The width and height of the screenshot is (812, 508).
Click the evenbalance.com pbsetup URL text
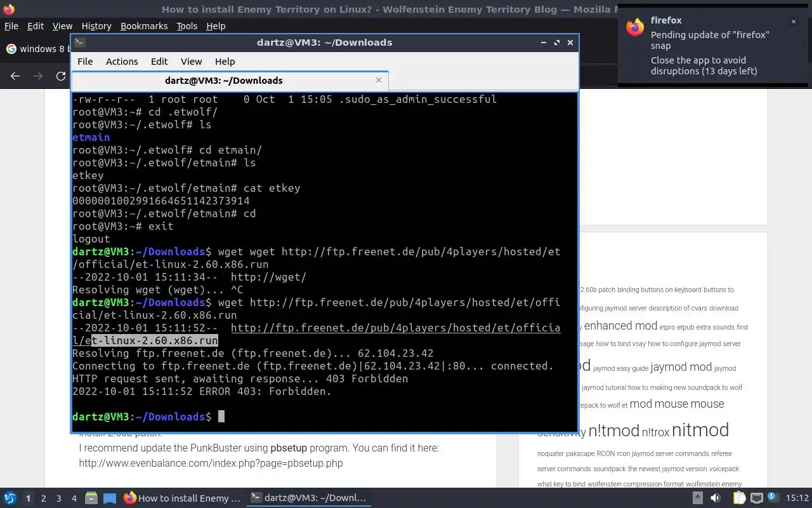[211, 463]
